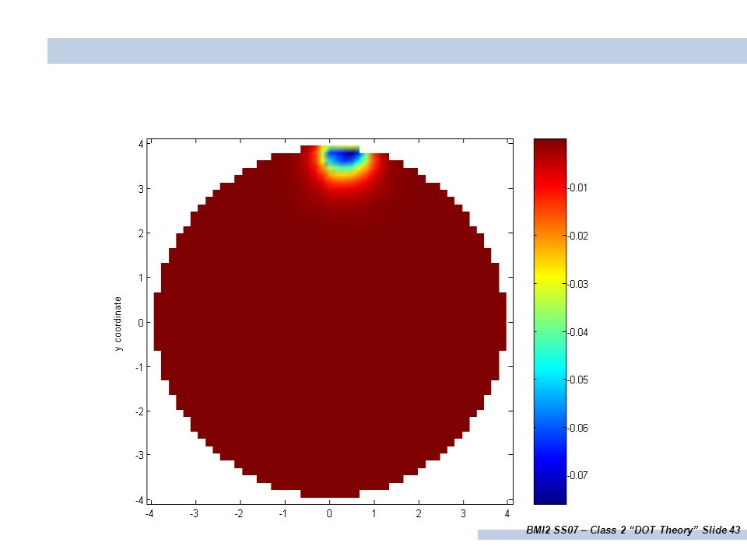Click the colorbar tick label -0.07
This screenshot has width=747, height=560.
pyautogui.click(x=578, y=476)
